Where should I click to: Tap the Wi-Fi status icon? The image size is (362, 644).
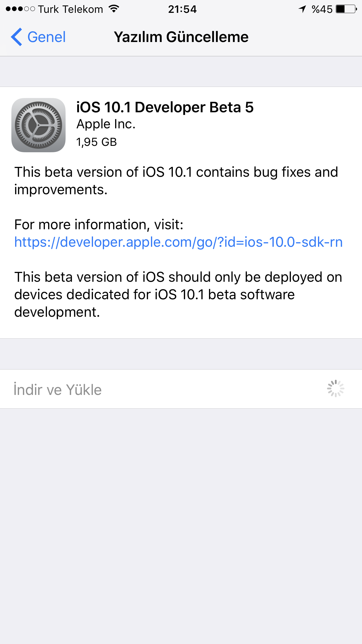[x=114, y=9]
